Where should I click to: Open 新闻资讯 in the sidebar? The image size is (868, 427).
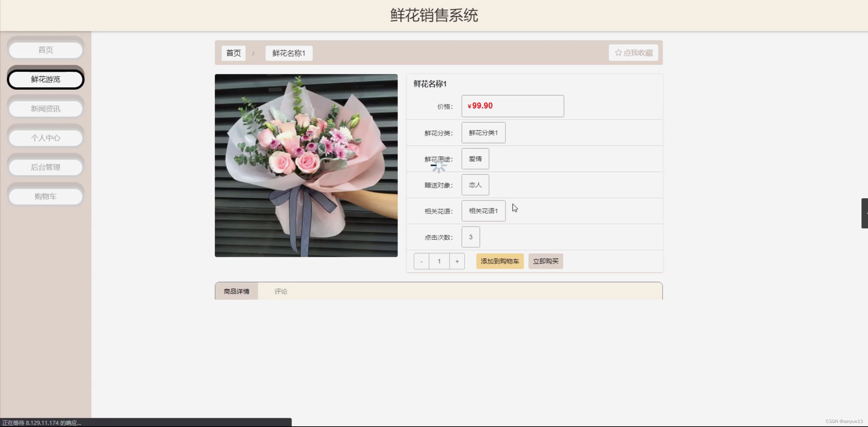(x=46, y=109)
